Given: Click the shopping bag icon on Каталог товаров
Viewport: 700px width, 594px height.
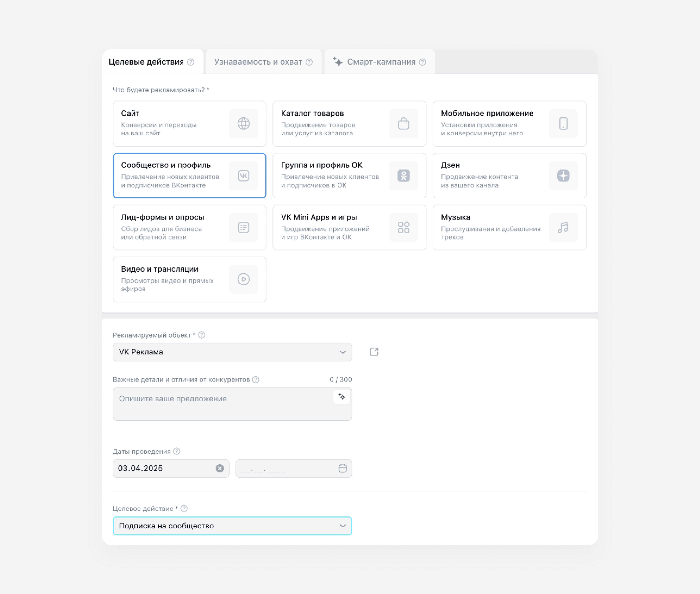Looking at the screenshot, I should pos(404,124).
